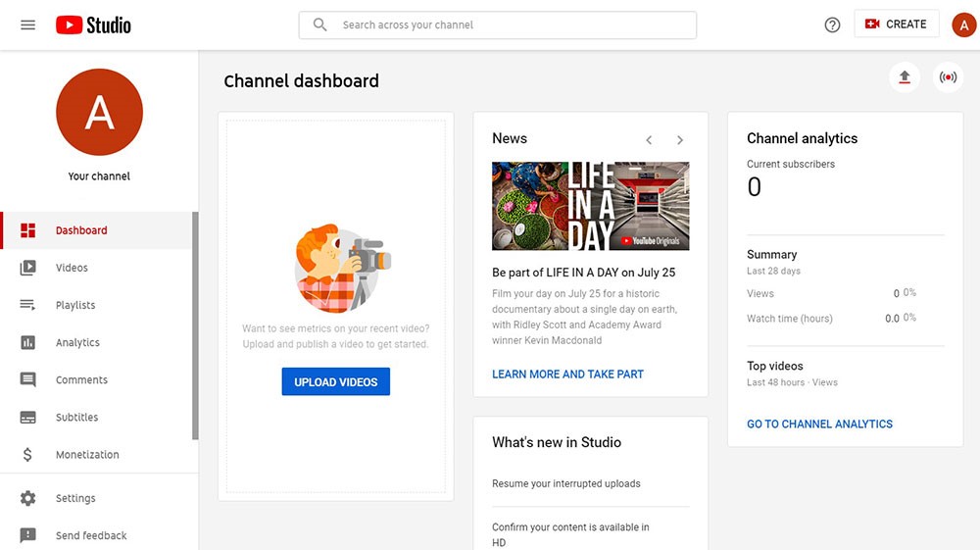Open the LIFE IN A DAY thumbnail

591,206
